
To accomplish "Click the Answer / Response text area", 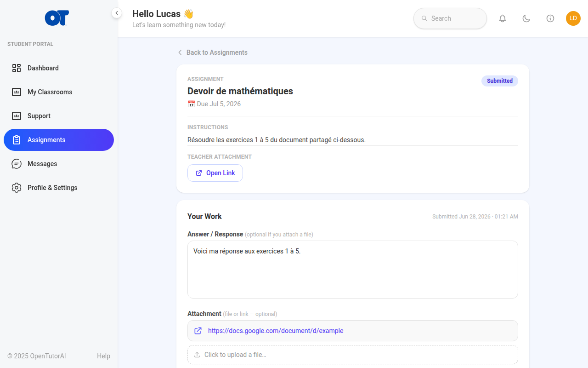I will [353, 270].
